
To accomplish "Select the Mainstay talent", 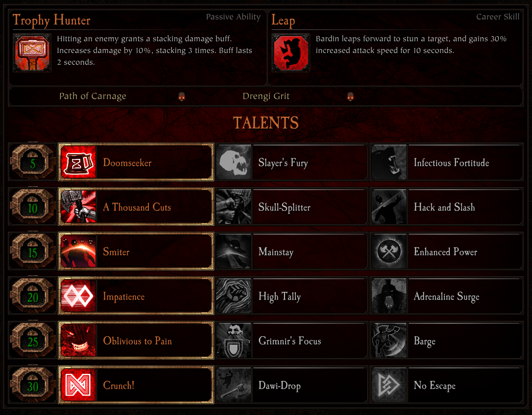I will (x=292, y=251).
